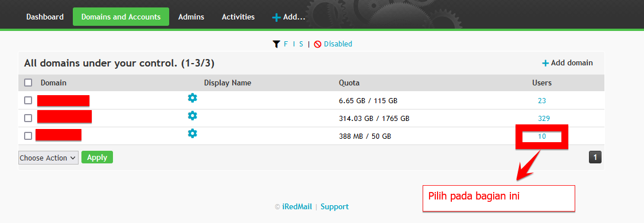Click the green Apply button
Screen dimensions: 644x223
(x=97, y=157)
